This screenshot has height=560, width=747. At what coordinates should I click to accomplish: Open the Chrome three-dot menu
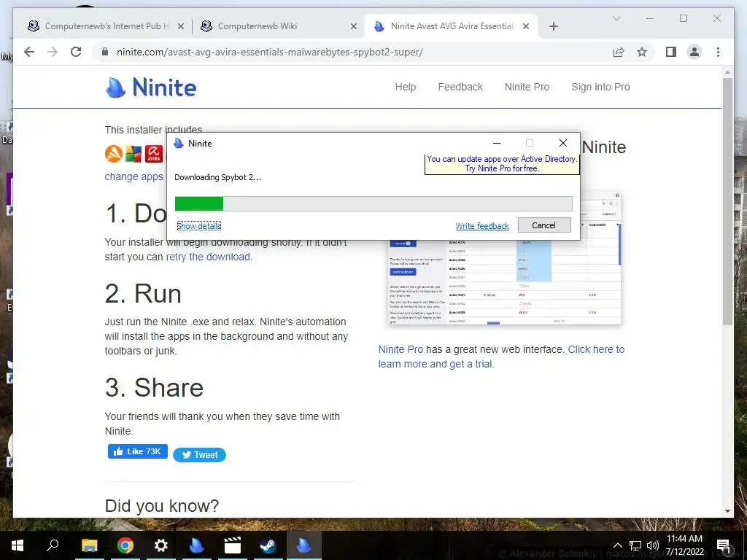pos(718,52)
